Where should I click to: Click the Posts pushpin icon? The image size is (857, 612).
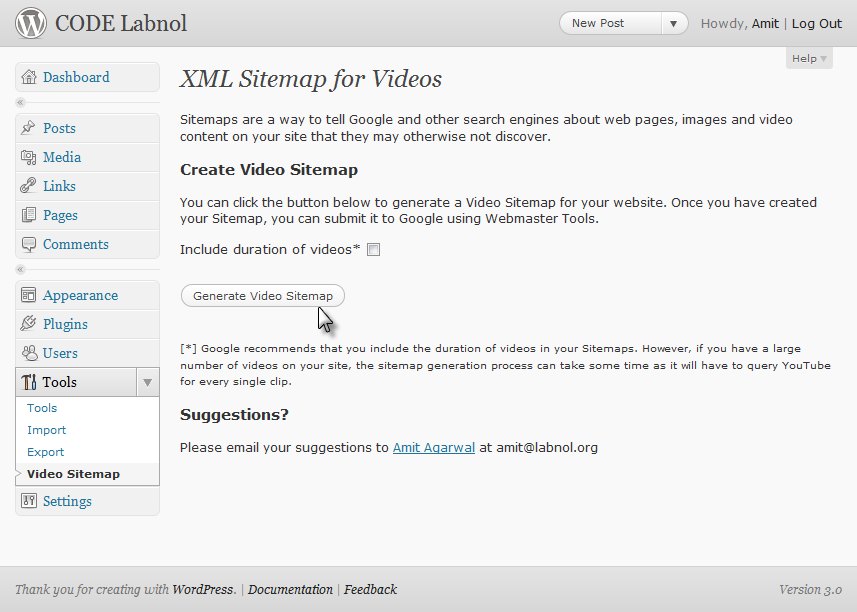click(x=29, y=128)
